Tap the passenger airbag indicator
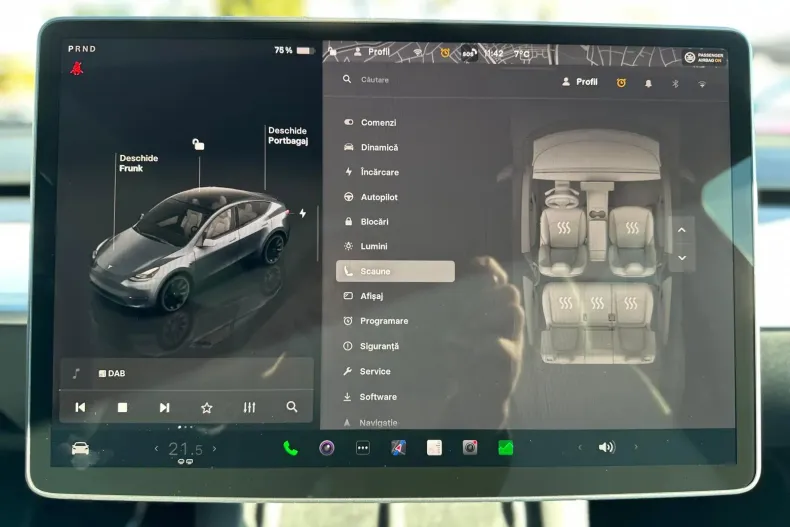 pos(704,57)
